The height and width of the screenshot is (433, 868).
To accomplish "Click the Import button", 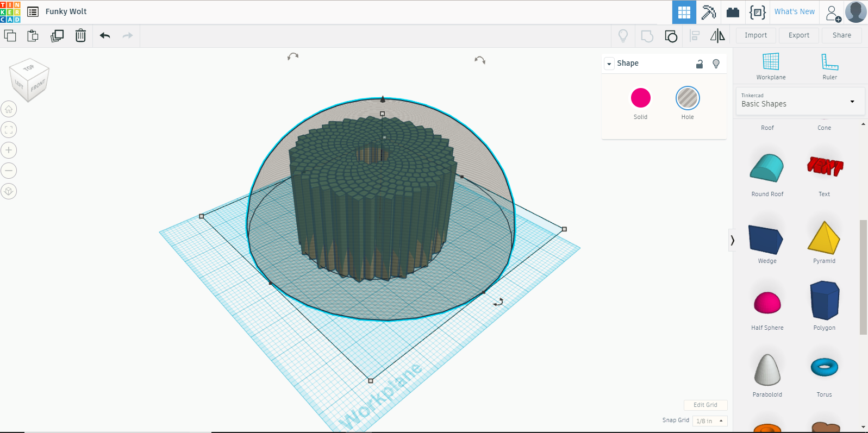I will (x=755, y=35).
